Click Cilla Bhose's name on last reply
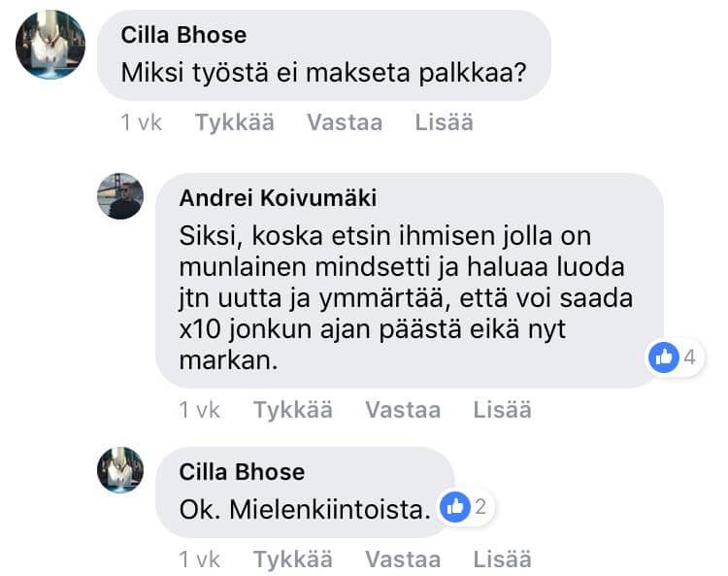 pyautogui.click(x=242, y=472)
